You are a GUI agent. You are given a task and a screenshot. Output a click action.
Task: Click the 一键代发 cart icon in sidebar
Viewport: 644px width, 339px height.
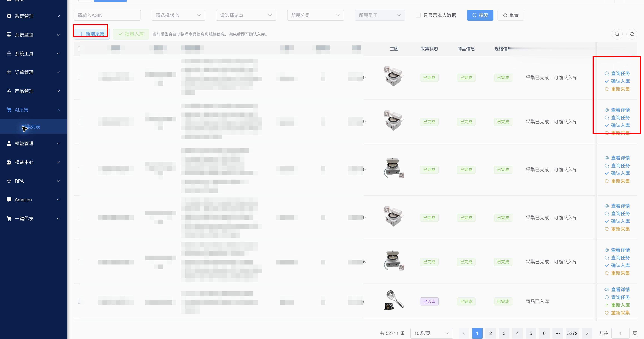point(9,218)
